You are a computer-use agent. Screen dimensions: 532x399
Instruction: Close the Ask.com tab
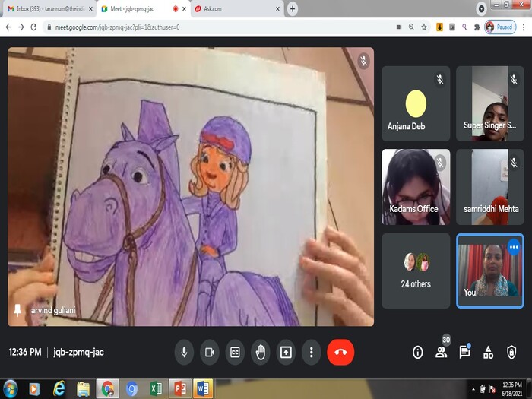tap(277, 9)
